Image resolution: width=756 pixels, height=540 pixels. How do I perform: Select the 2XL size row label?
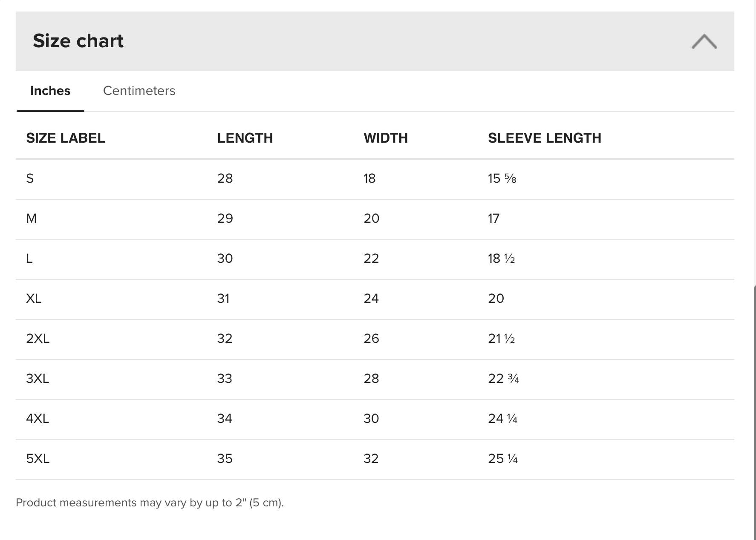click(38, 339)
